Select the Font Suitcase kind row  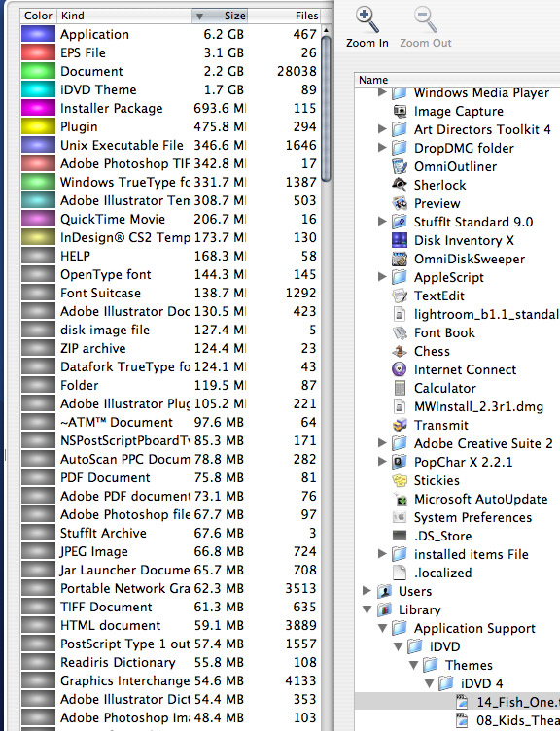pyautogui.click(x=171, y=293)
